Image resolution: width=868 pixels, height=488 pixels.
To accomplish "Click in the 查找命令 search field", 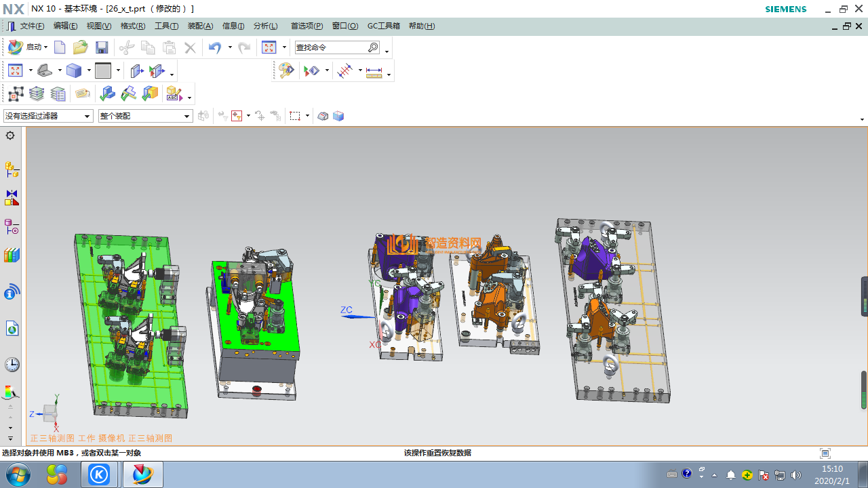I will (x=330, y=47).
